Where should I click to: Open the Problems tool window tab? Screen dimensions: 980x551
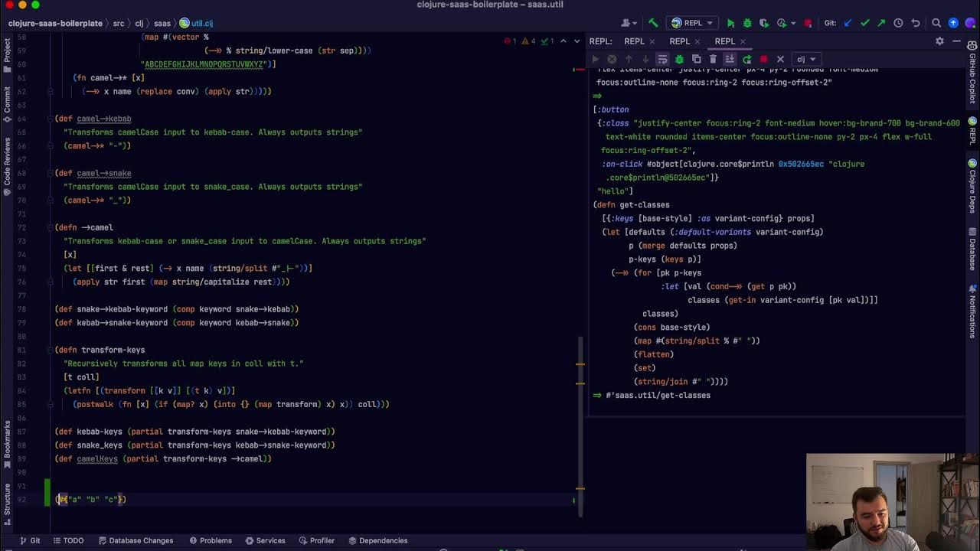point(210,540)
